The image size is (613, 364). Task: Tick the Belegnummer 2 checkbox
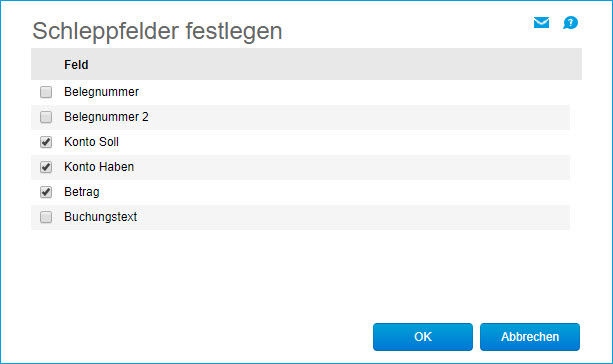click(x=46, y=117)
